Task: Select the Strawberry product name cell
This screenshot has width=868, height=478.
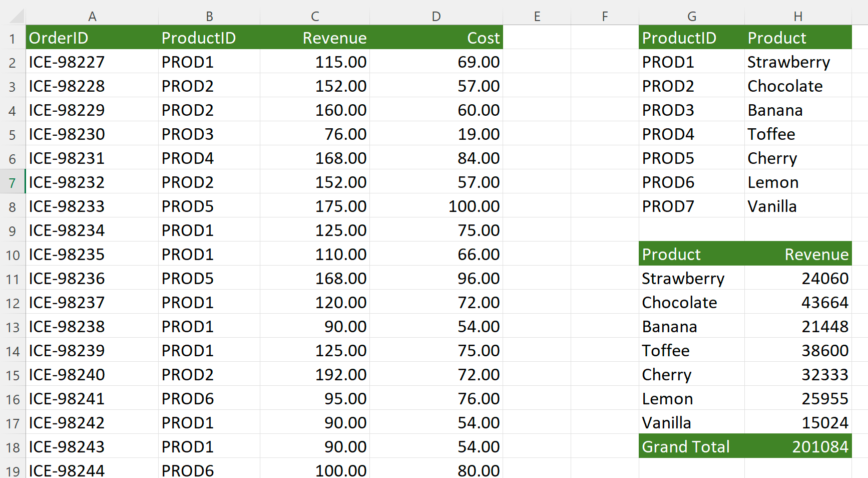Action: [683, 278]
